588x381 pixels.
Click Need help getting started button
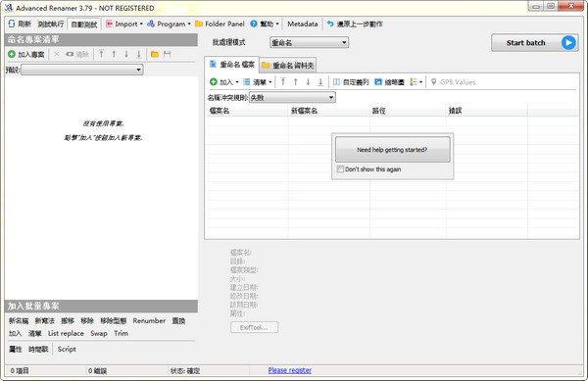[x=392, y=150]
